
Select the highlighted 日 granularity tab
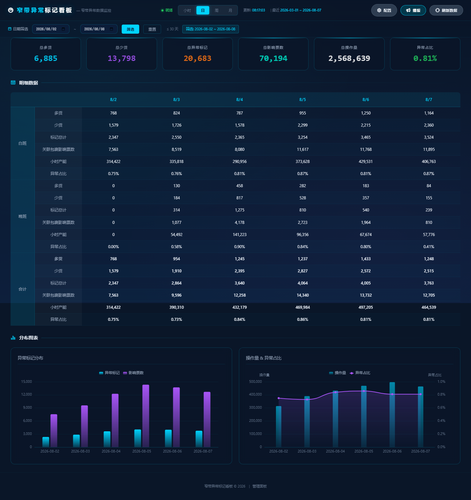pos(203,10)
